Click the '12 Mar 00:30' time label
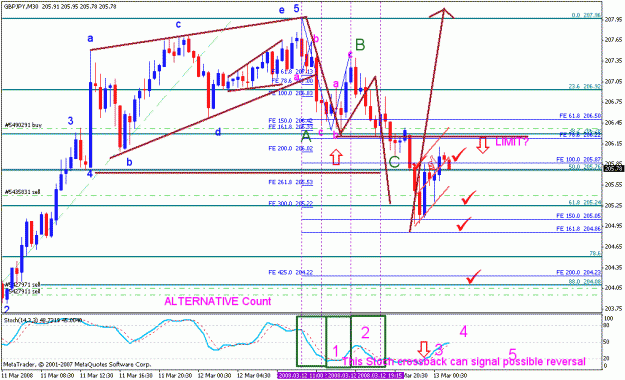Screen dimensions: 625x380 214,376
